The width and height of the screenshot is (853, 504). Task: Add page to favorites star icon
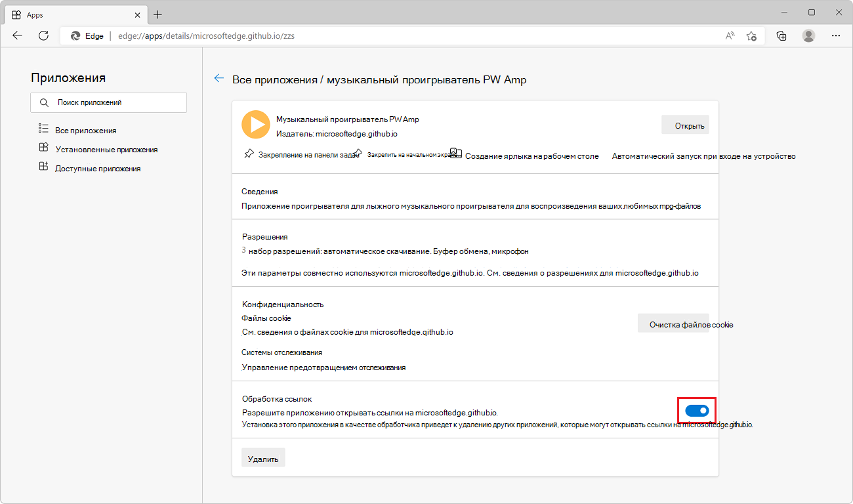tap(751, 36)
